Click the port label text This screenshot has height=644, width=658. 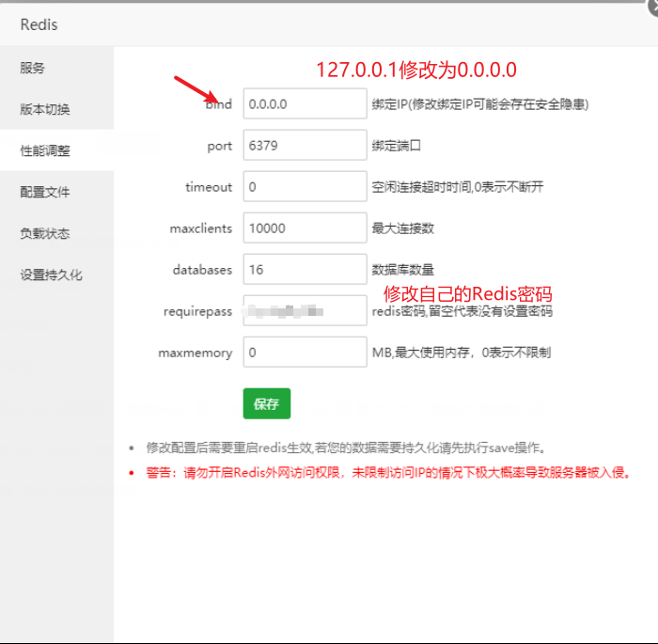coord(219,146)
